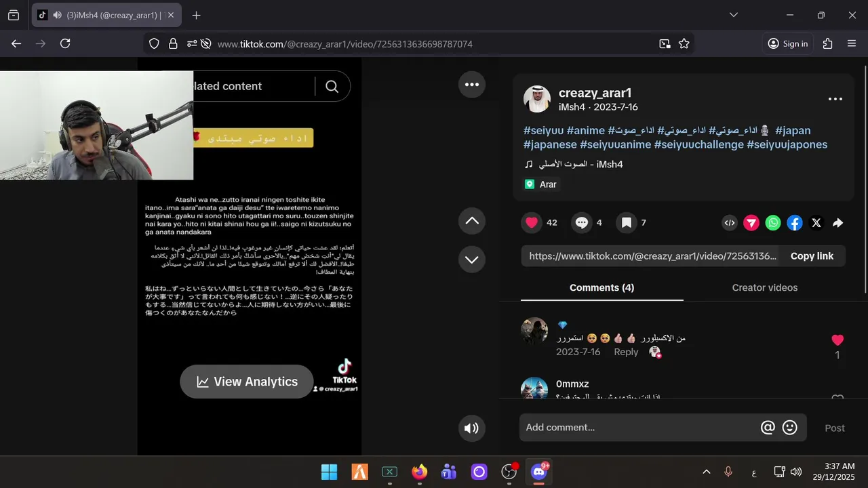Open OBS Studio from the taskbar
The height and width of the screenshot is (488, 868).
(x=509, y=472)
